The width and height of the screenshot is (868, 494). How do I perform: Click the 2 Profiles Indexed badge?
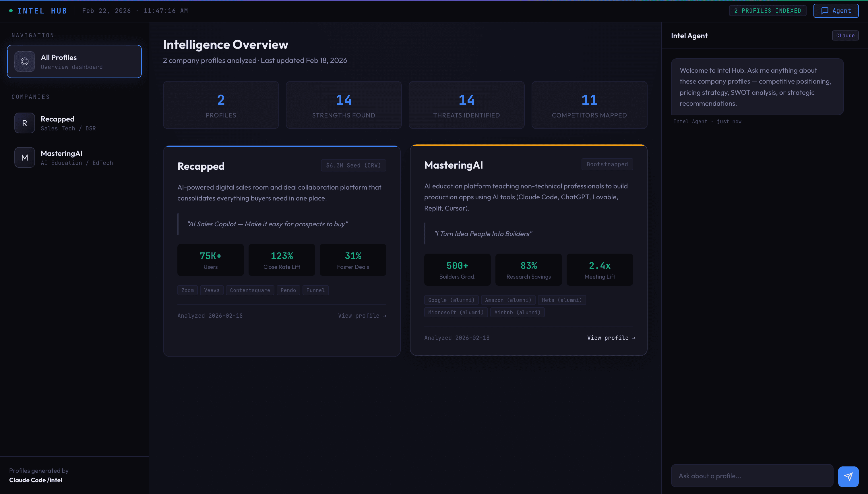768,11
